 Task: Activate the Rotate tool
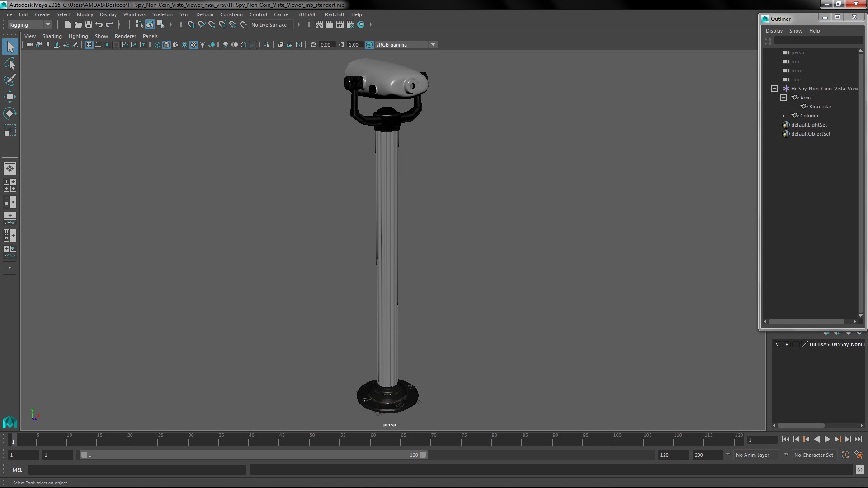[x=10, y=113]
